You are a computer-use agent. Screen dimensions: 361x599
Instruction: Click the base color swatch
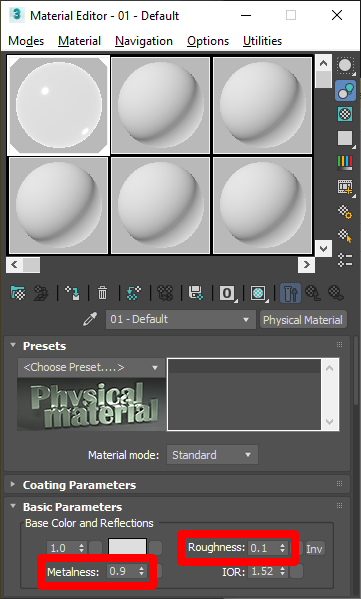point(128,548)
